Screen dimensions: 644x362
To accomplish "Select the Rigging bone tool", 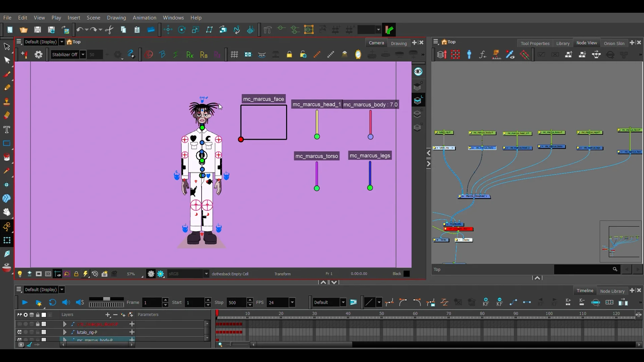I will tap(7, 227).
